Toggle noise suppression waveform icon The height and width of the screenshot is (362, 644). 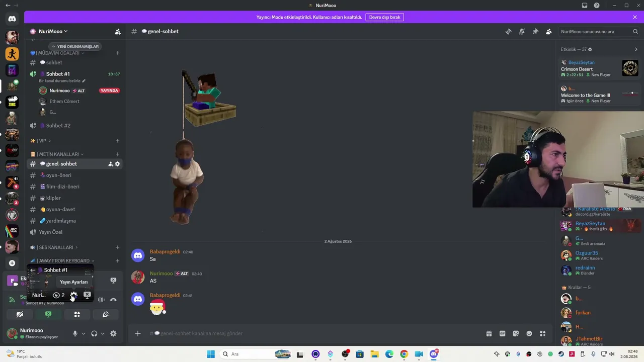click(101, 300)
